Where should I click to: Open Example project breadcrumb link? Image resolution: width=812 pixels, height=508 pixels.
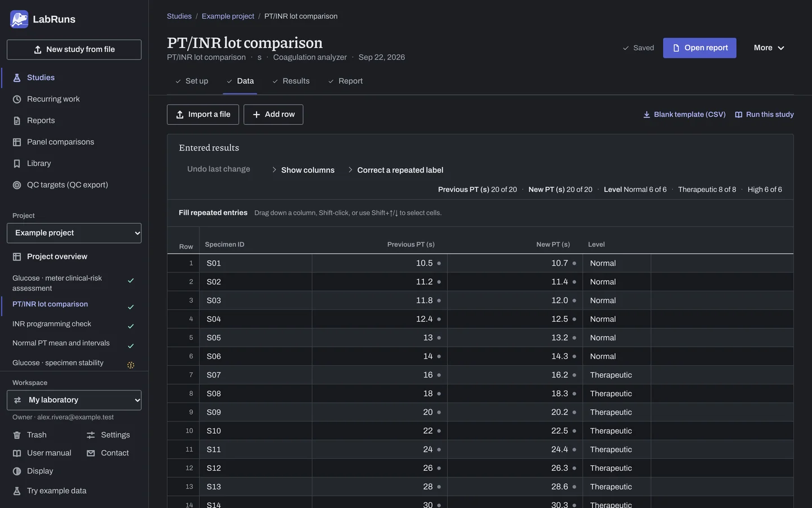[x=228, y=16]
